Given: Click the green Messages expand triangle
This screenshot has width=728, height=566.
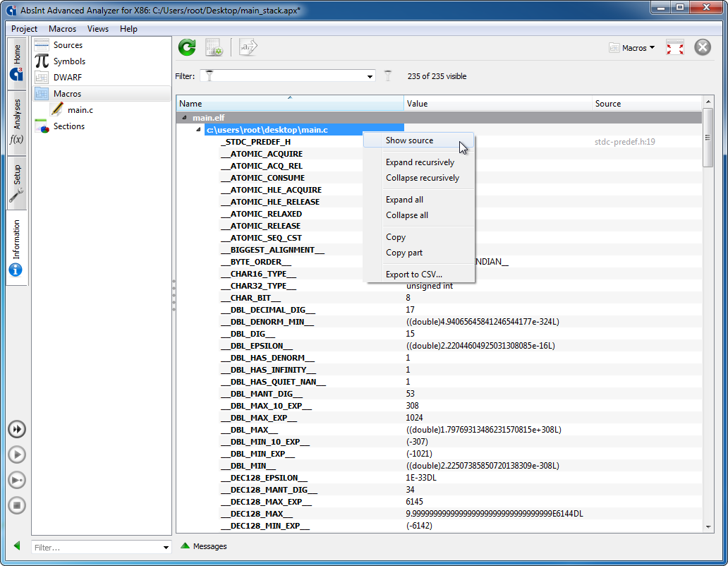Looking at the screenshot, I should [186, 546].
